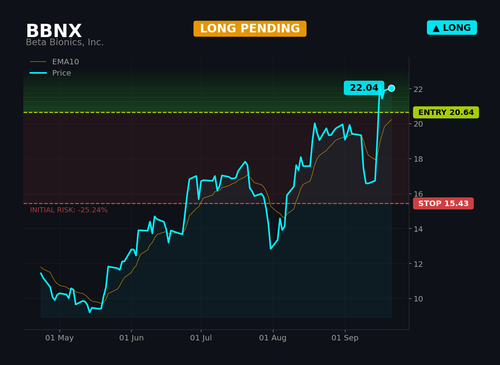Click the BBNX ticker title

[54, 31]
